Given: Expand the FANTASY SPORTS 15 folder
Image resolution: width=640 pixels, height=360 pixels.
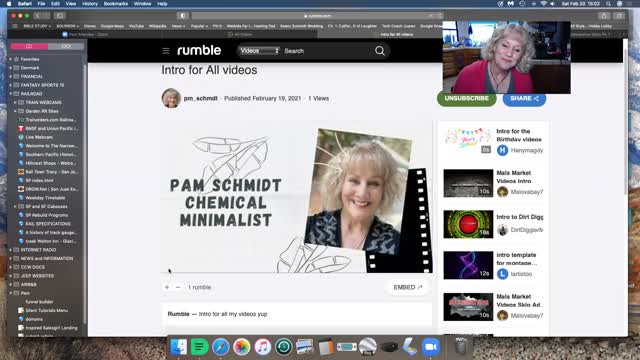Looking at the screenshot, I should pos(11,85).
